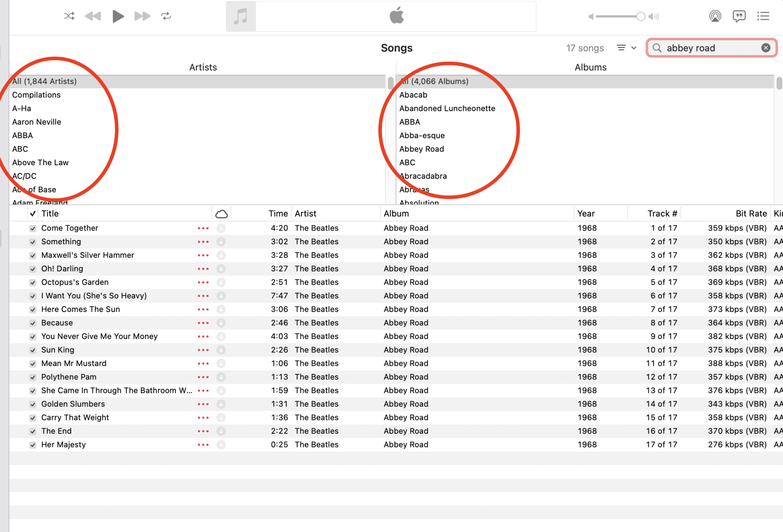The height and width of the screenshot is (532, 783).
Task: Open the Up Next list icon
Action: tap(763, 16)
